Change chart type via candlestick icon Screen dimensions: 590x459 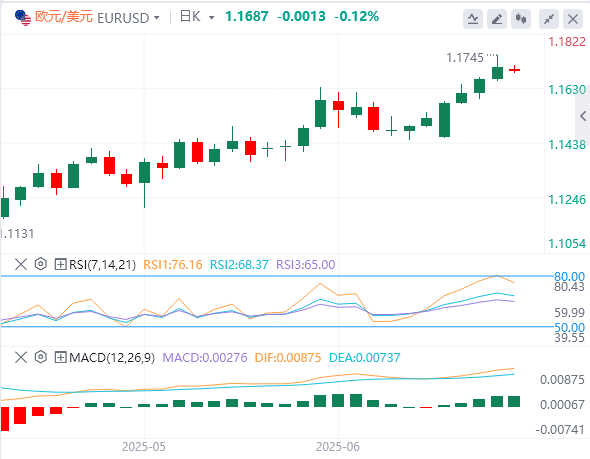tap(521, 19)
